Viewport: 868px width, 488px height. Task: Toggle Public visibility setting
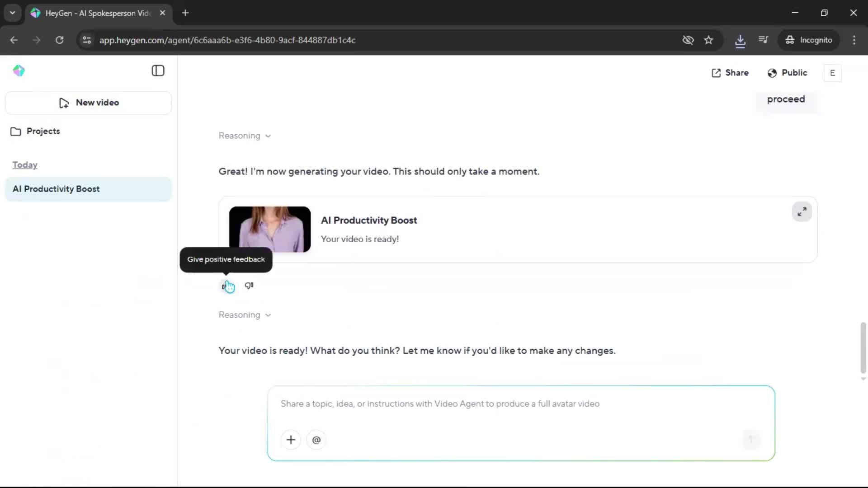(787, 73)
